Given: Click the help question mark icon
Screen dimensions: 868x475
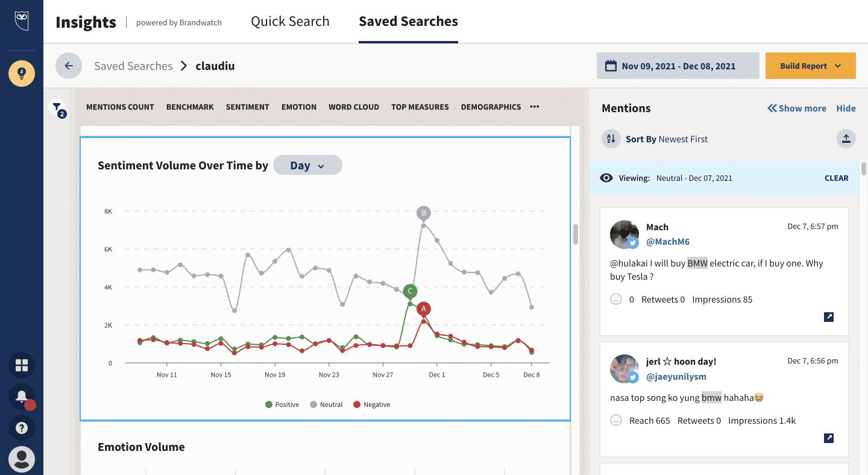Looking at the screenshot, I should (22, 428).
